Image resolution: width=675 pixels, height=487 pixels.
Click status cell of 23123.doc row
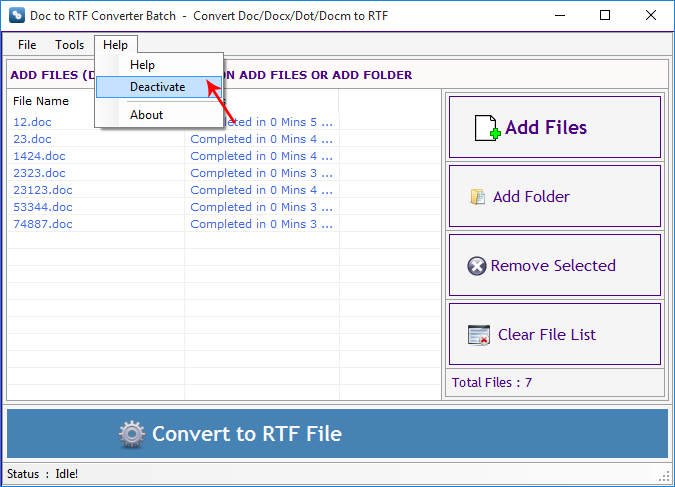262,190
